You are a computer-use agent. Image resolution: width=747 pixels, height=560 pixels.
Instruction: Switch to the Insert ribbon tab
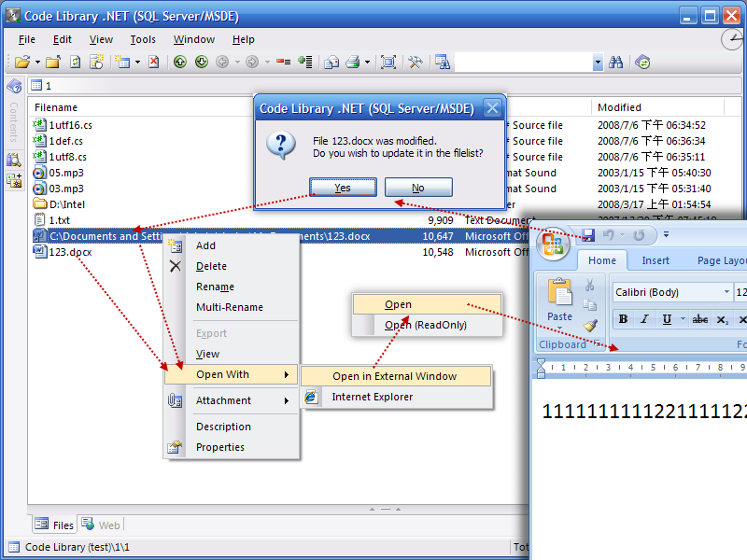(655, 260)
